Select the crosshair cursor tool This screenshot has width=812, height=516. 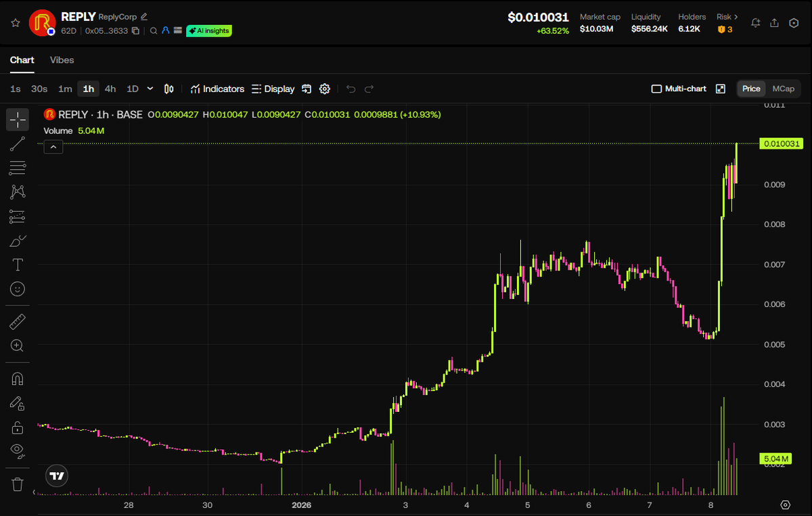18,120
